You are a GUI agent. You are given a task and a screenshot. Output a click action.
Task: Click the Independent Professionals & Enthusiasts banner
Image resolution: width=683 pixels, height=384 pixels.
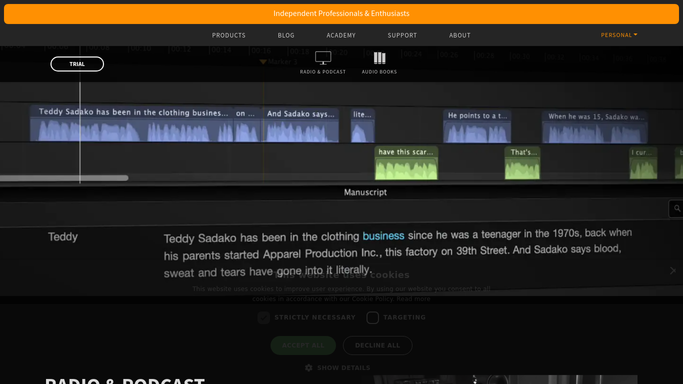point(342,13)
